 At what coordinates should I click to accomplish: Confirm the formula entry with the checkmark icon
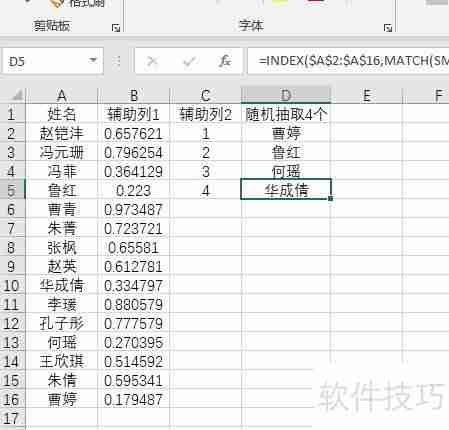point(189,61)
